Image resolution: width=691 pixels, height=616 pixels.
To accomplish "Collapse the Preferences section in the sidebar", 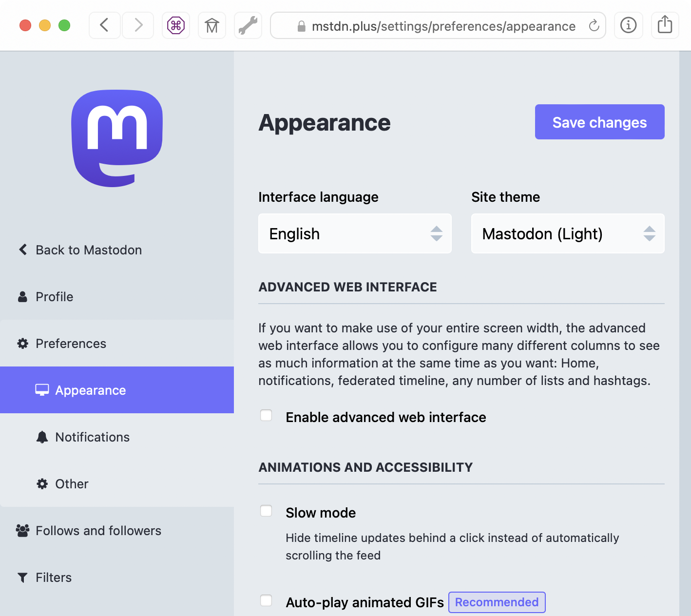I will click(x=71, y=344).
